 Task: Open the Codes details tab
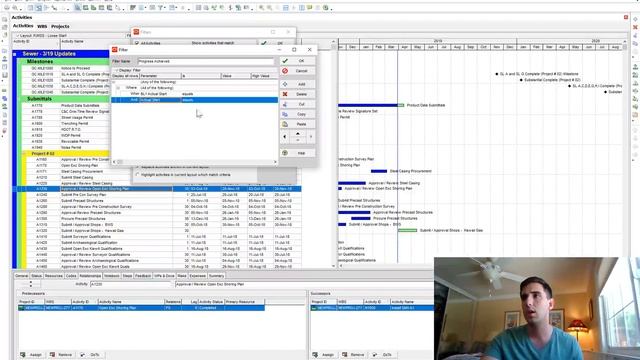tap(71, 276)
